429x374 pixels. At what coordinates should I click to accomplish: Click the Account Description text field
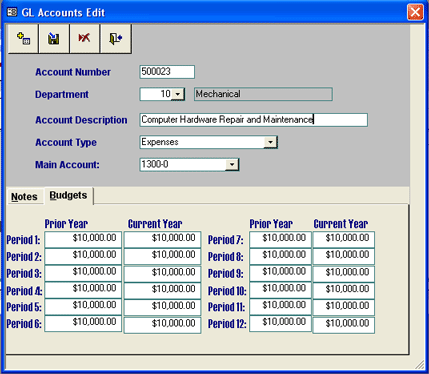point(254,120)
